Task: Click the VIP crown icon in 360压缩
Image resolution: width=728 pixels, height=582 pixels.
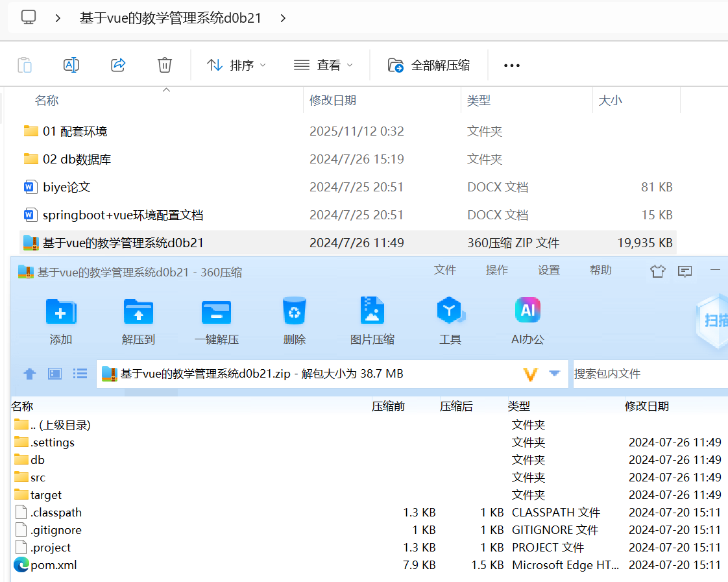Action: (657, 271)
